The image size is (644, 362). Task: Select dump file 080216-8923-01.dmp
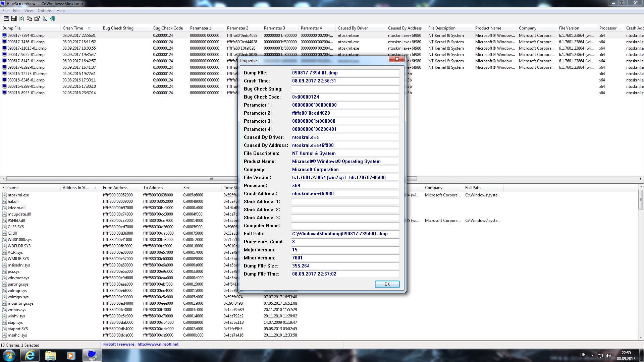26,93
